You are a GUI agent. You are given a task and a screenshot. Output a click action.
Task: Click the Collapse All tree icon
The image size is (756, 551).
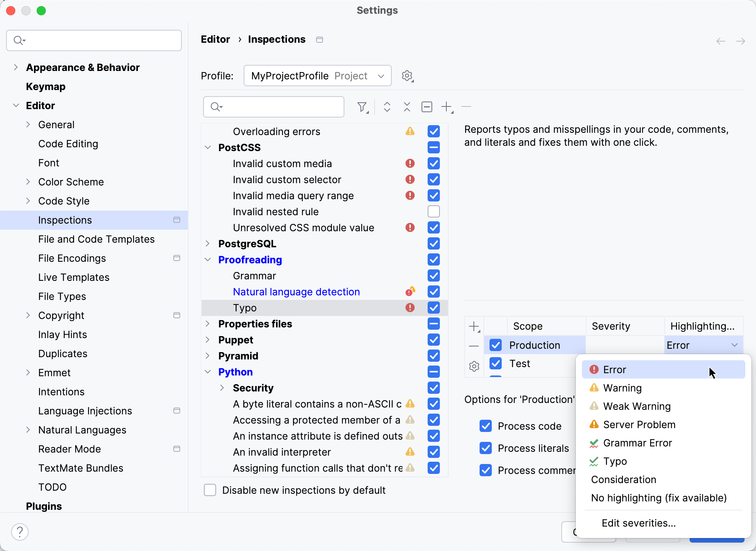(407, 107)
